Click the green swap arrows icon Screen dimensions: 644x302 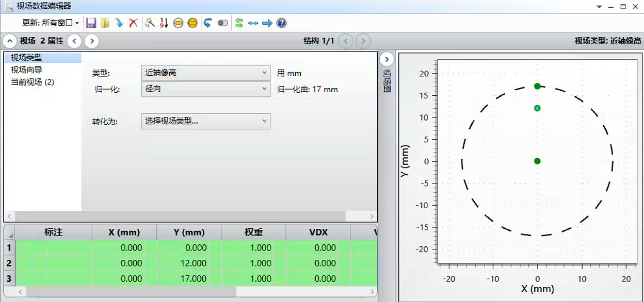tap(239, 23)
